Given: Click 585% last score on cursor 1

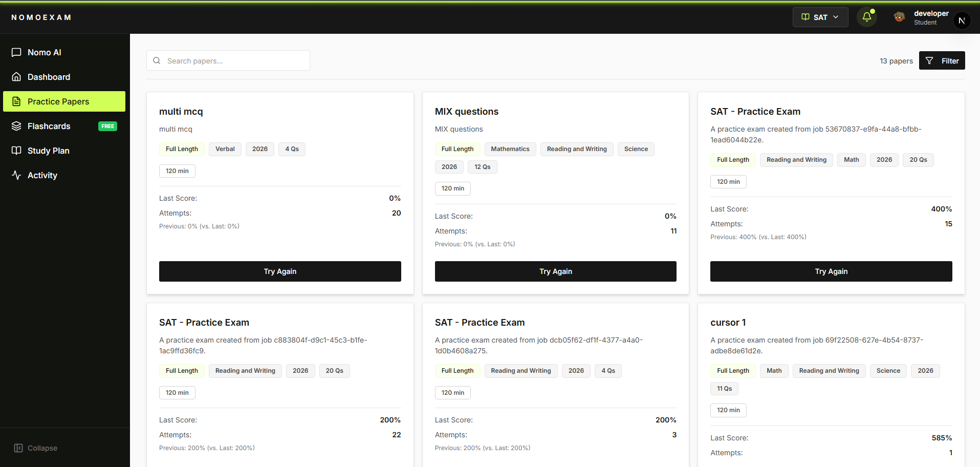Looking at the screenshot, I should click(942, 438).
